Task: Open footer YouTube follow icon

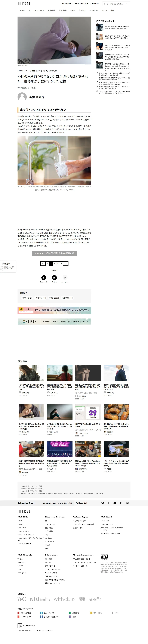Action: pyautogui.click(x=115, y=503)
